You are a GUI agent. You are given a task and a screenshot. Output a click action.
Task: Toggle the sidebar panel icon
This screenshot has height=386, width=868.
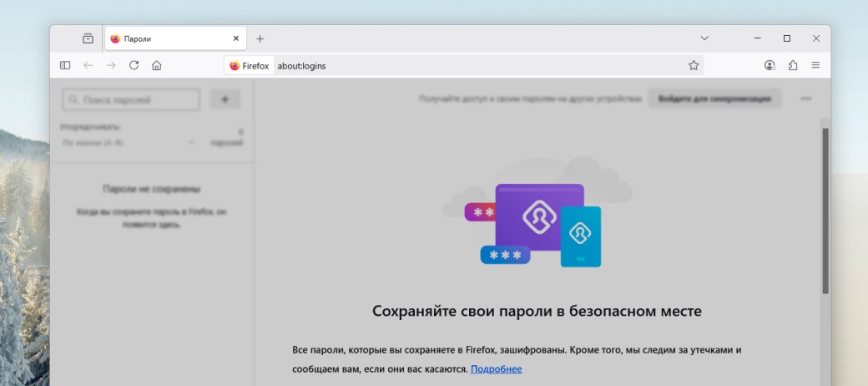pos(65,65)
